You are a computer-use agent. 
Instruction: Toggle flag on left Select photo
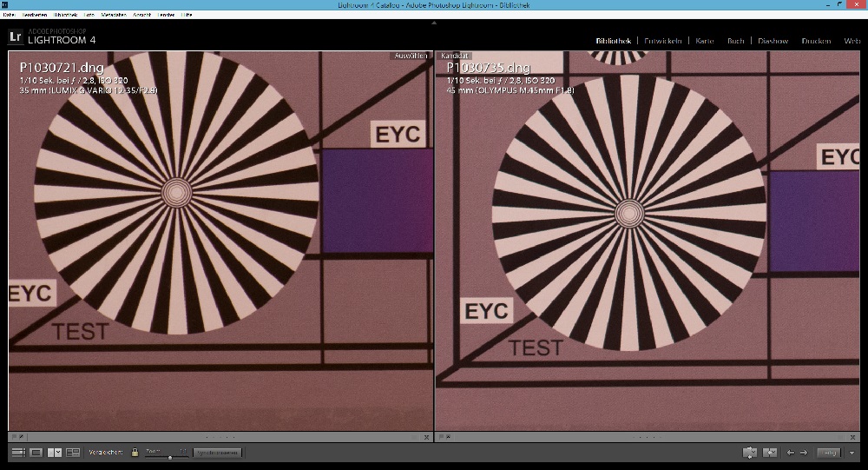15,437
